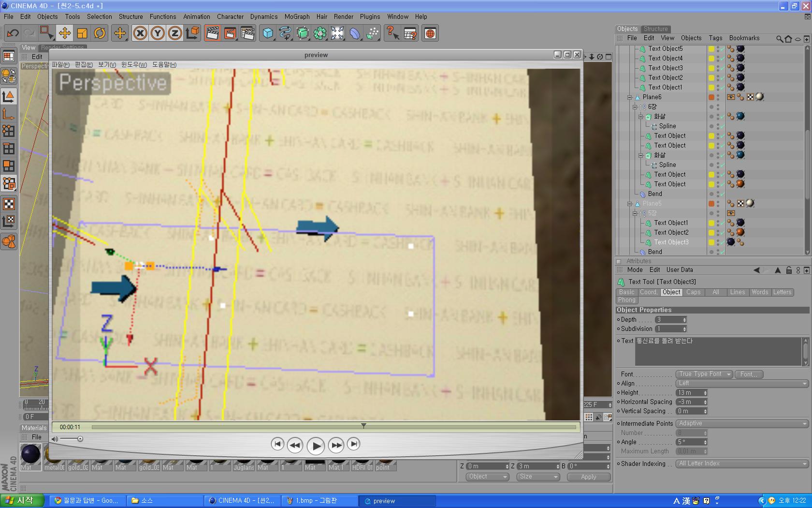Toggle Y axis lock
The height and width of the screenshot is (508, 812).
pos(158,33)
